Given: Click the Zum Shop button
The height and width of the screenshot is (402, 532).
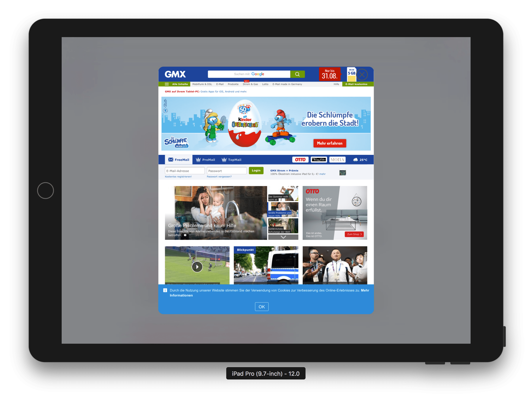Looking at the screenshot, I should pos(354,234).
